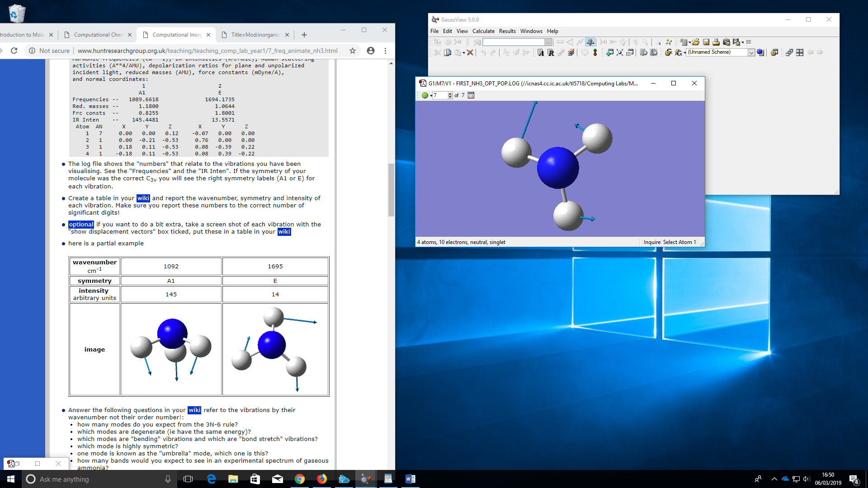Expand the Unnamed Scheme dropdown
868x488 pixels.
[x=751, y=52]
